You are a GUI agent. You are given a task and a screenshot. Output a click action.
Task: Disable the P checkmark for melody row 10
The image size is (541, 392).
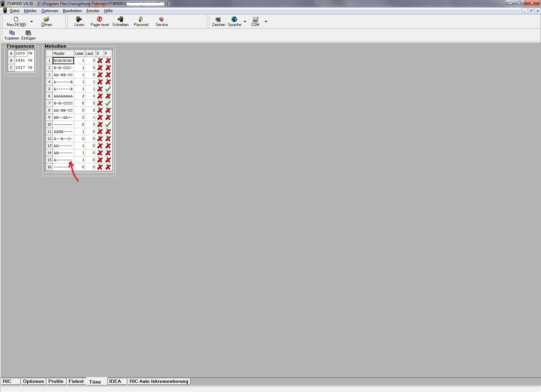pos(108,125)
